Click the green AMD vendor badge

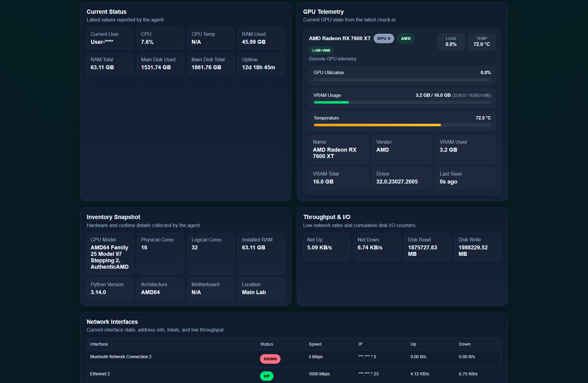coord(405,39)
